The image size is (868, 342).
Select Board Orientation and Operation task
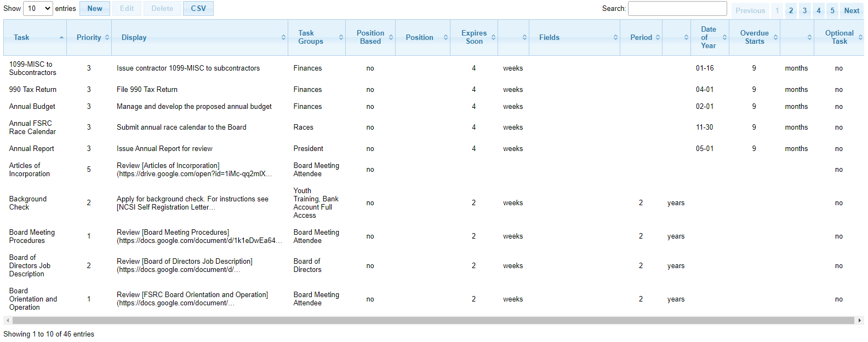coord(33,299)
